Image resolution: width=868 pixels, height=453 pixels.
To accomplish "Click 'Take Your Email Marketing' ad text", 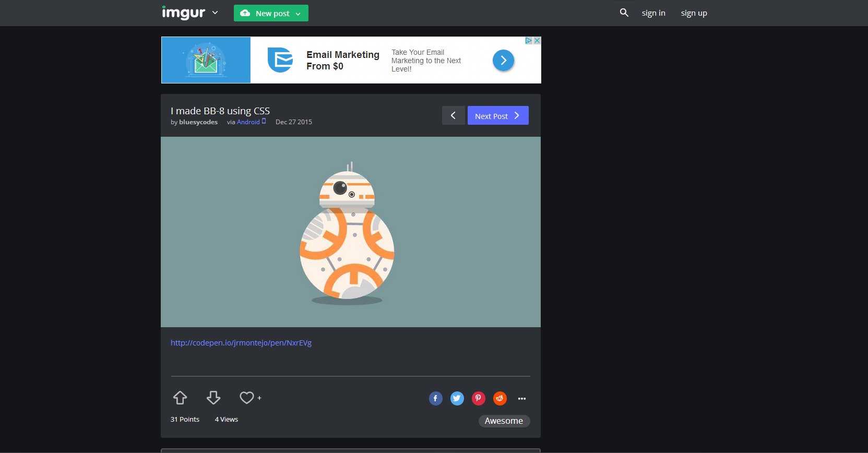I will coord(426,61).
